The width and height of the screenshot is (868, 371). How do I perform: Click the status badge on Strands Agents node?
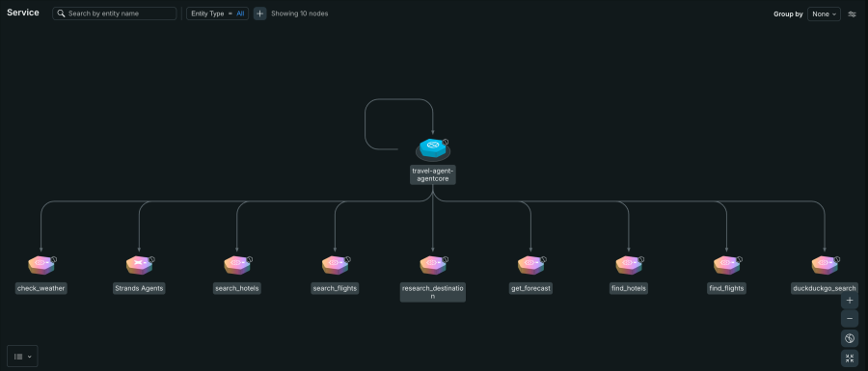pyautogui.click(x=152, y=259)
